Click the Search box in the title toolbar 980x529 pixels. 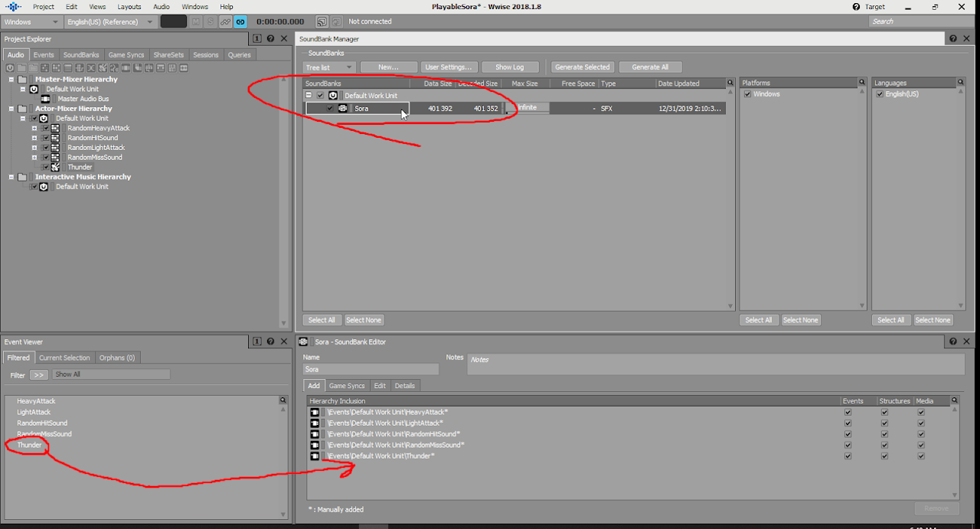coord(922,21)
